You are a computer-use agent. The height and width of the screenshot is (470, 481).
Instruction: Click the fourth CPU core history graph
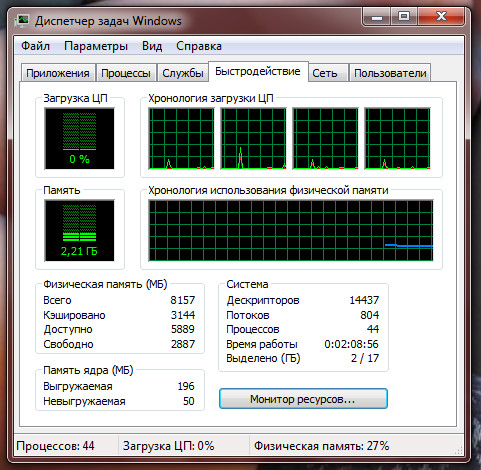click(398, 138)
